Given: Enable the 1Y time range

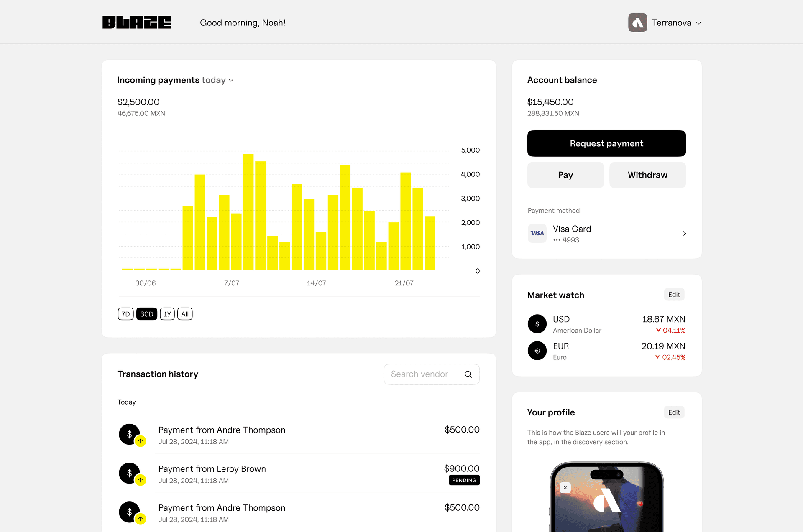Looking at the screenshot, I should pos(167,314).
